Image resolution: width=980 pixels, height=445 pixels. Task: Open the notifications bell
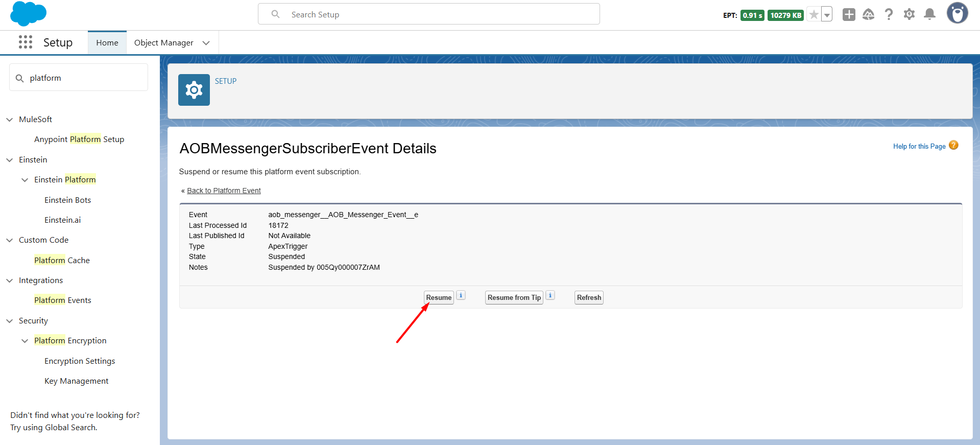(930, 14)
